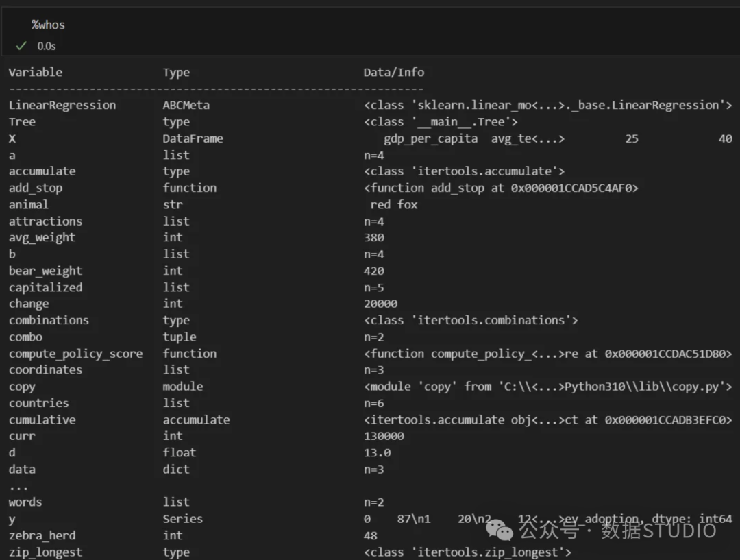Click the DataFrame type of X
The image size is (740, 560).
coord(193,138)
